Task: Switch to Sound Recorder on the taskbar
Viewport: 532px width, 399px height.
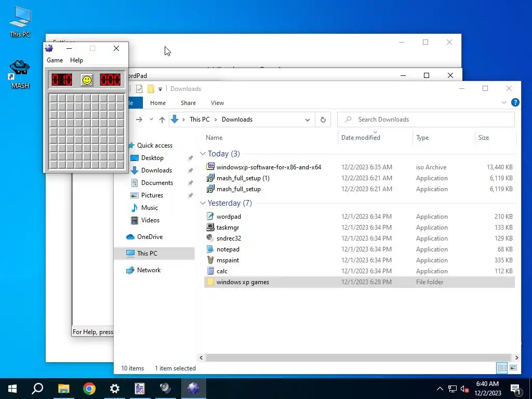Action: [x=165, y=389]
